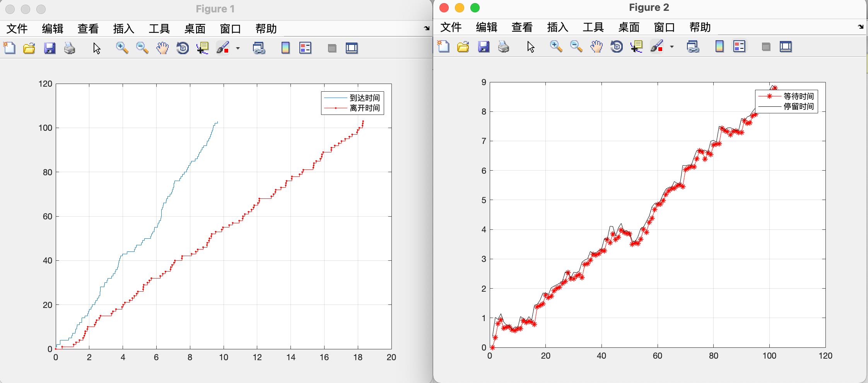The height and width of the screenshot is (383, 868).
Task: Click Figure 1 window title bar
Action: pyautogui.click(x=215, y=9)
